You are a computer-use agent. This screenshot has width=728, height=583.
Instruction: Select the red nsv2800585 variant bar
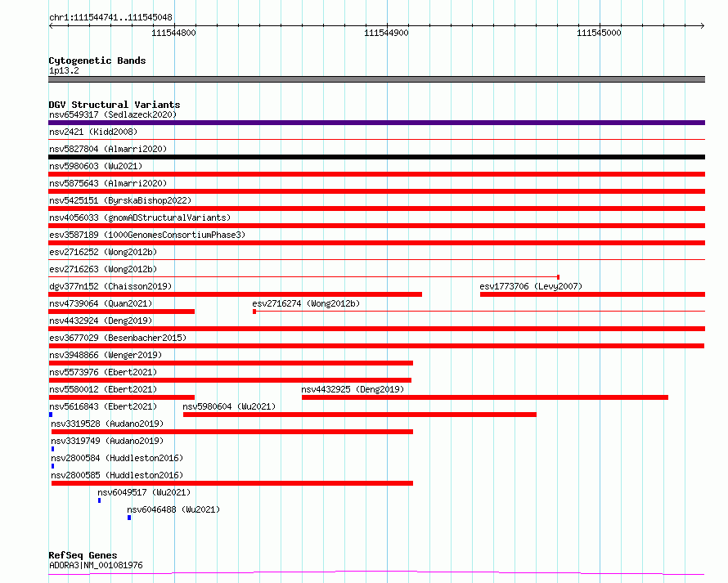pyautogui.click(x=232, y=483)
